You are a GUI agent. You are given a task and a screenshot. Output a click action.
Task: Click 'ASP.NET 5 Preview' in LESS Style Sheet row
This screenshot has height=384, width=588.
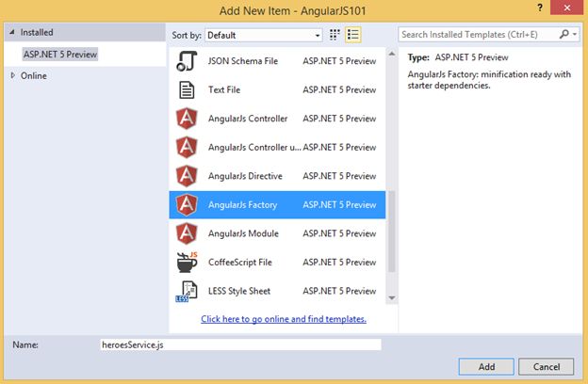339,291
